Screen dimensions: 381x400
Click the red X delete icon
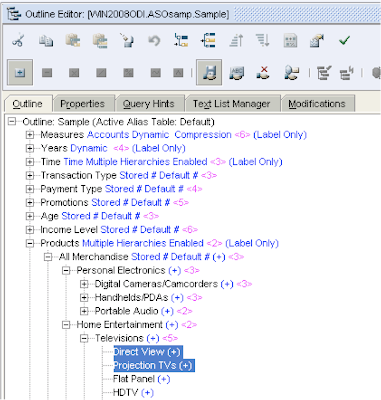coord(263,72)
